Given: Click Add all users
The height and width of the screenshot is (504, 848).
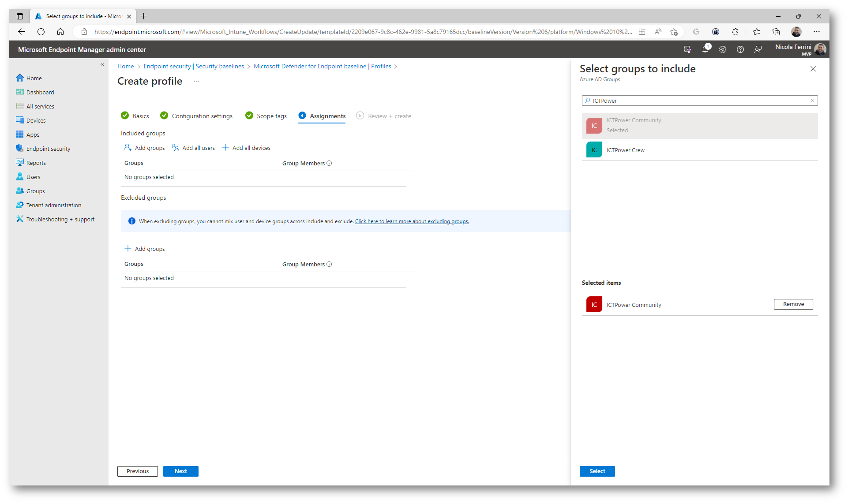Looking at the screenshot, I should tap(194, 148).
